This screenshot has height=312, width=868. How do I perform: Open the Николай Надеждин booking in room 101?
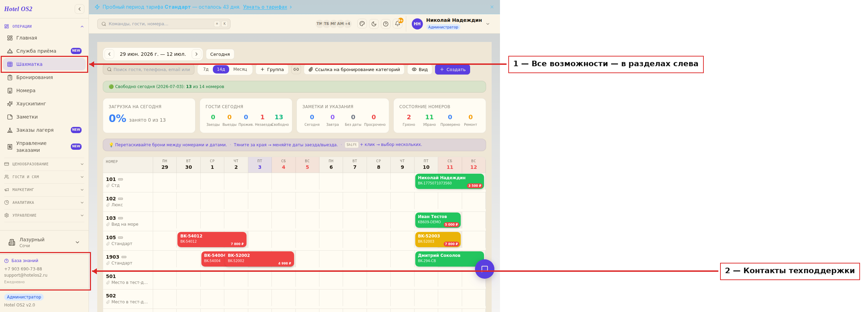pos(450,181)
